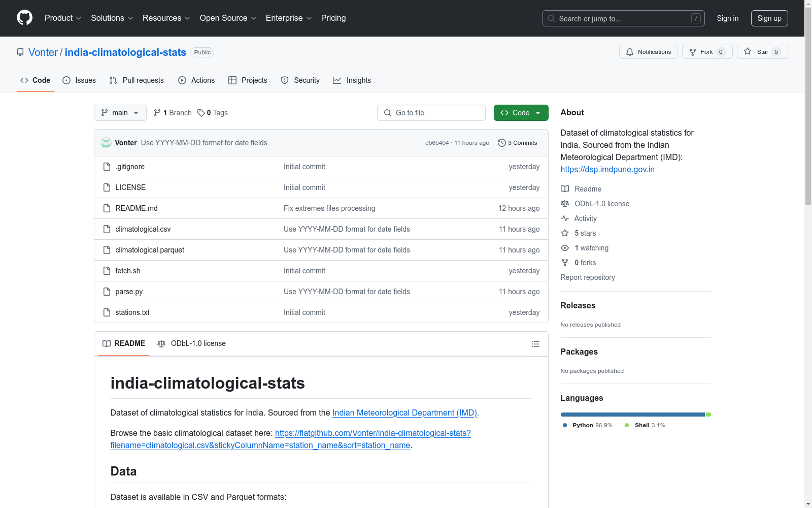Focus the Search or jump to field
Viewport: 812px width, 508px height.
623,18
